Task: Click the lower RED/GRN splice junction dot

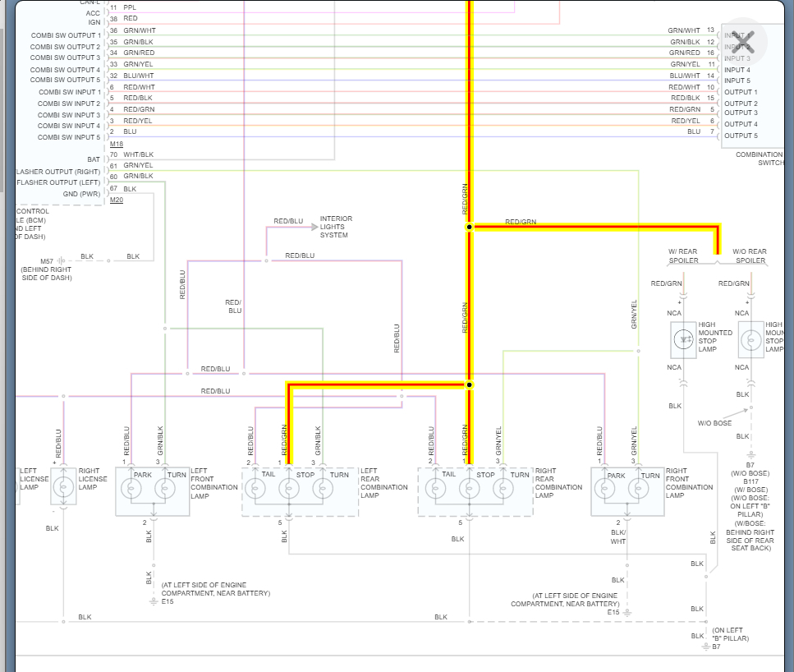Action: pyautogui.click(x=469, y=385)
